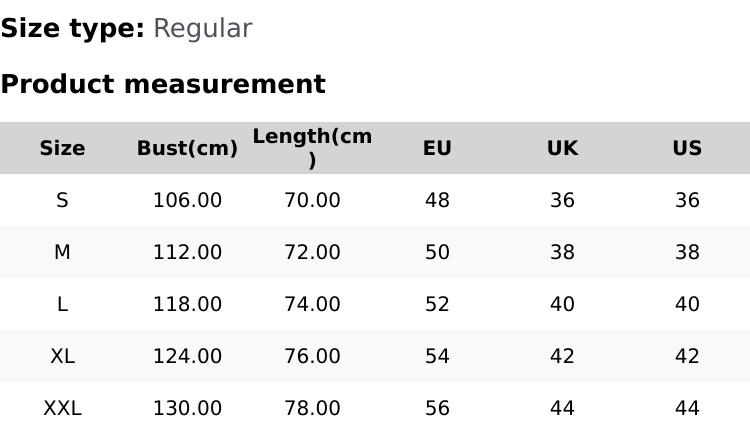750x434 pixels.
Task: Click bust measurement 130.00
Action: 187,408
